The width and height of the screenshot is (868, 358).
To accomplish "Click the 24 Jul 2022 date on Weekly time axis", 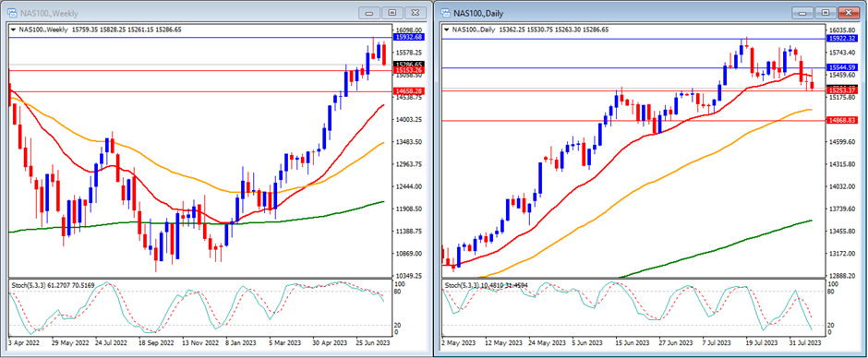I will tap(110, 343).
